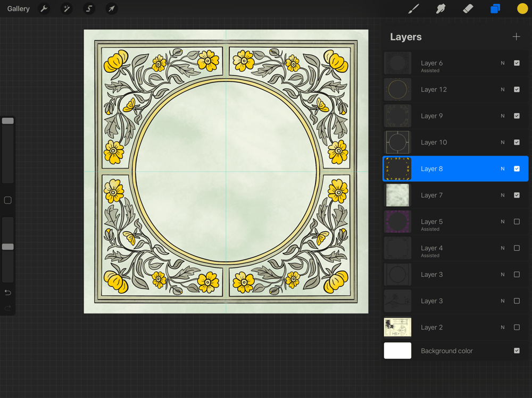Tap the redo arrow
Image resolution: width=532 pixels, height=398 pixels.
point(8,308)
